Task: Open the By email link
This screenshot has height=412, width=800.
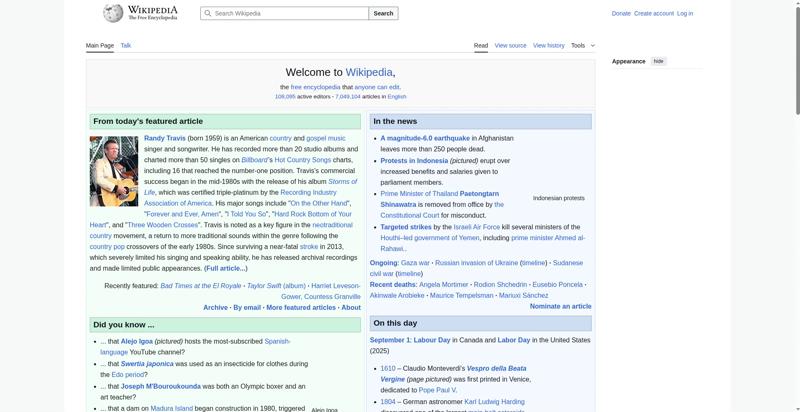Action: click(247, 307)
